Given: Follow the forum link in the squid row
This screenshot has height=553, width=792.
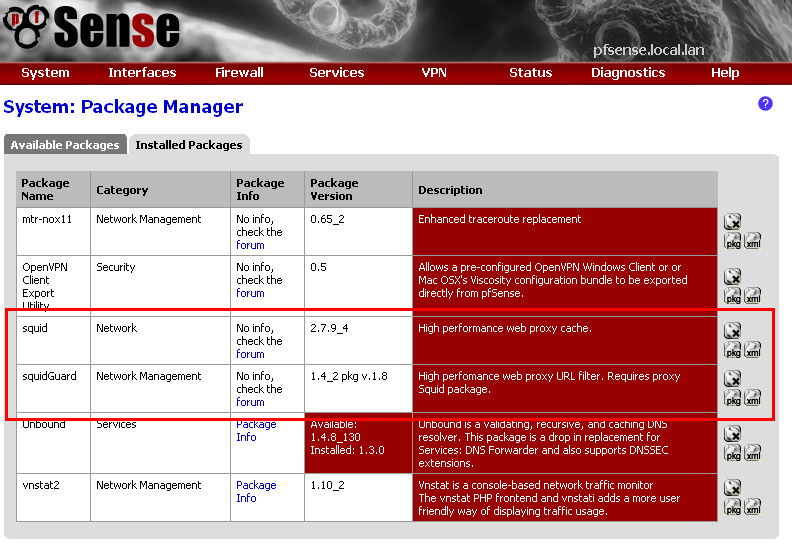Looking at the screenshot, I should coord(250,354).
